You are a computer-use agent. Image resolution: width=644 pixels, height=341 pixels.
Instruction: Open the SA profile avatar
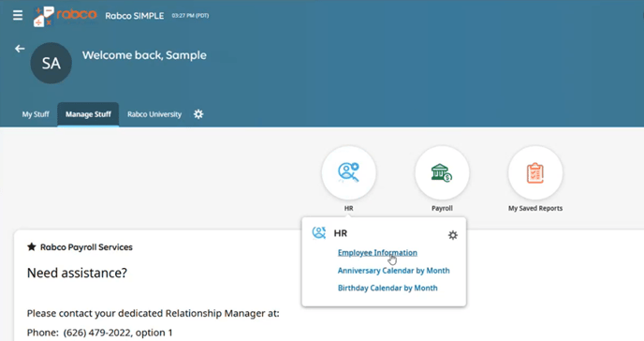coord(51,64)
